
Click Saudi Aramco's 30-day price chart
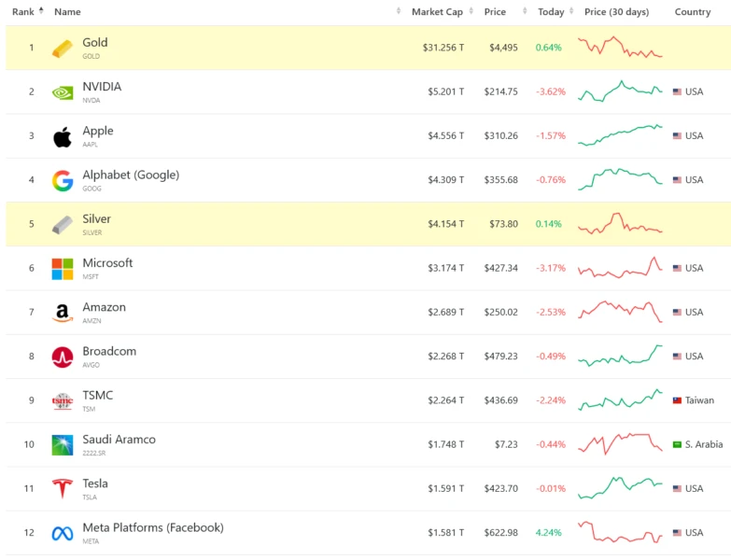[620, 444]
